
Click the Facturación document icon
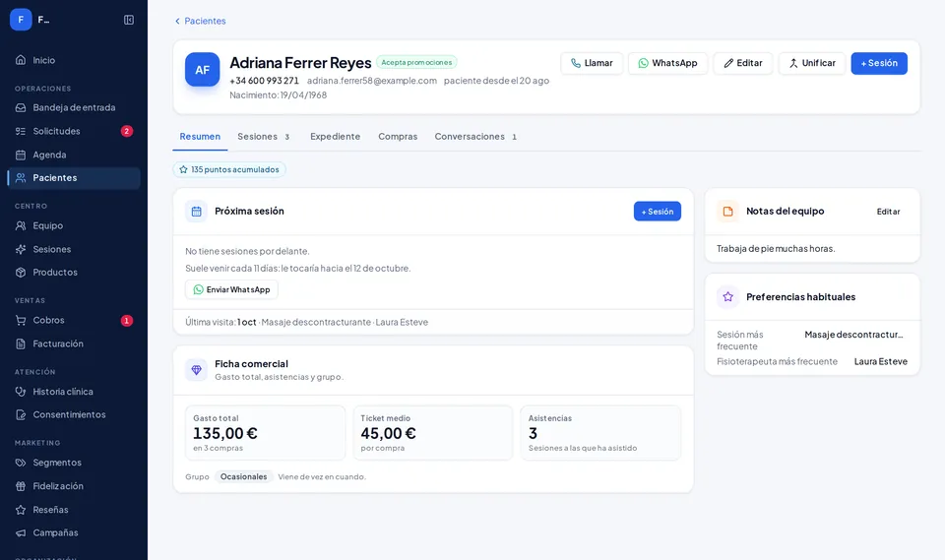[x=21, y=343]
